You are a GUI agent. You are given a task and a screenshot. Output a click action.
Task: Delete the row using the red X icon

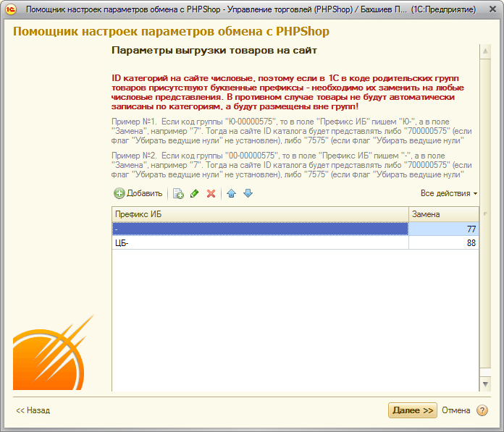(211, 193)
